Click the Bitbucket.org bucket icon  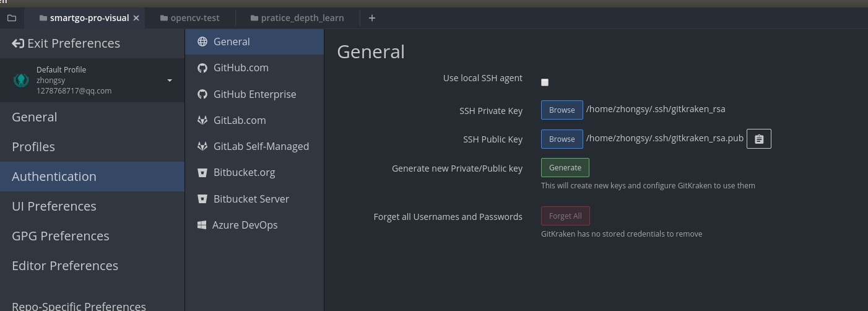click(202, 173)
